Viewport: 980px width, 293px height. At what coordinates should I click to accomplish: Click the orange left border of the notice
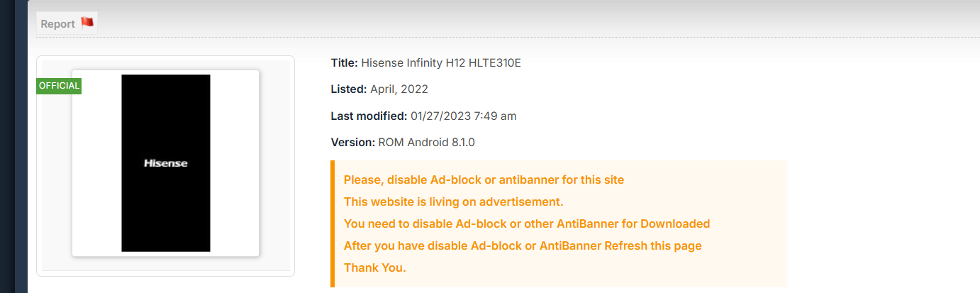332,223
